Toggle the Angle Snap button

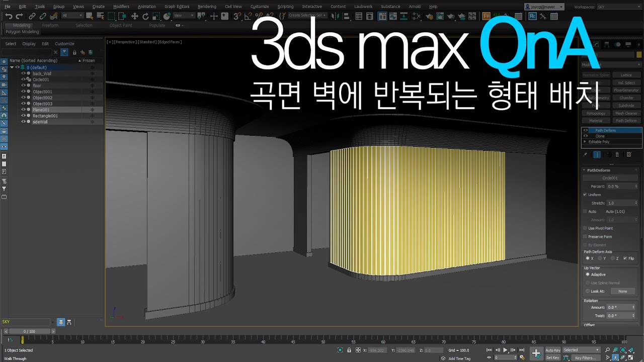click(x=248, y=16)
